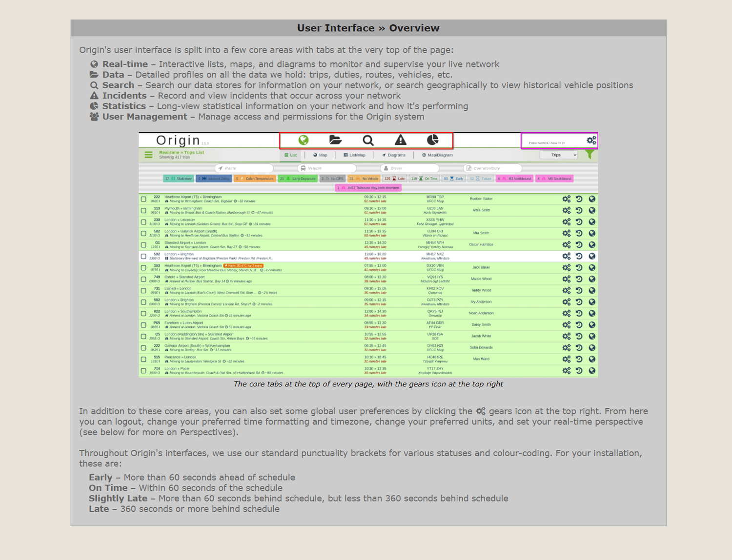Switch to the Map/Diagram view tab

pos(438,155)
